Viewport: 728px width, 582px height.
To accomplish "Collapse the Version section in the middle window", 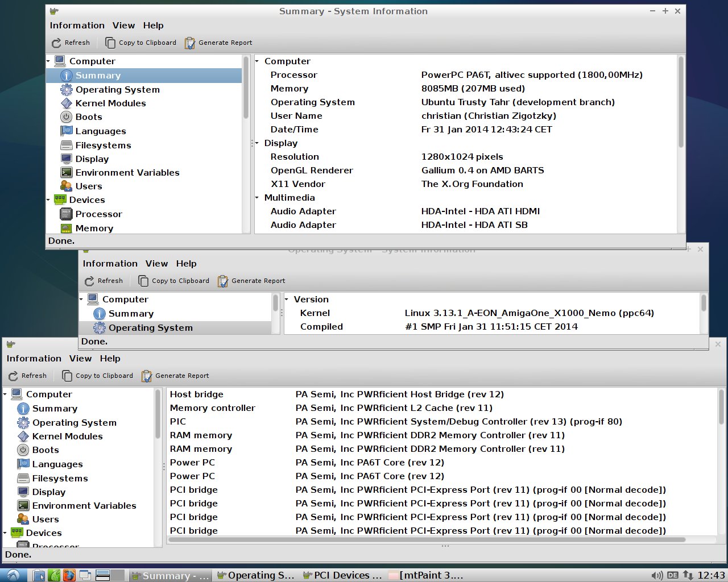I will tap(287, 300).
